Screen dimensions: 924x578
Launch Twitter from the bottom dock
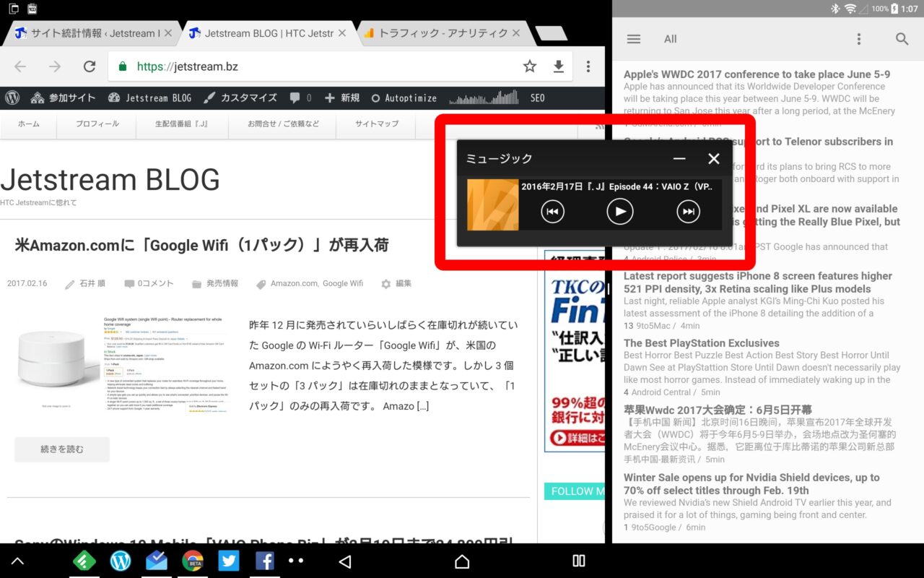coord(229,561)
